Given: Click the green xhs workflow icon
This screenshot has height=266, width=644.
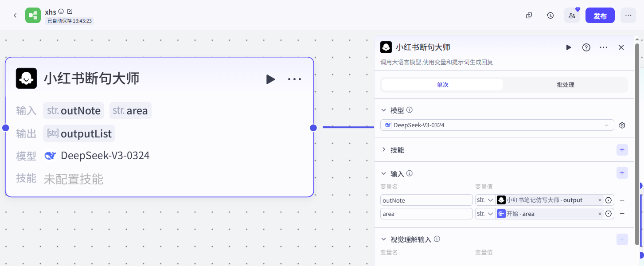Looking at the screenshot, I should point(33,16).
